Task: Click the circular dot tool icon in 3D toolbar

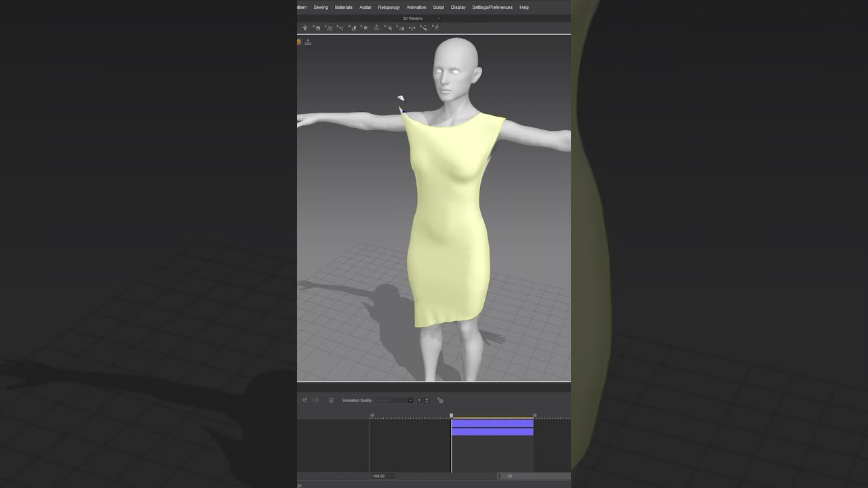Action: pyautogui.click(x=364, y=28)
